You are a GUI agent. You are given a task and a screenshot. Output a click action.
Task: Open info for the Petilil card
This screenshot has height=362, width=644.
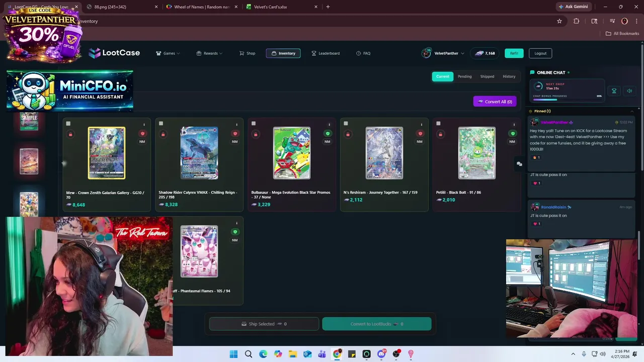pyautogui.click(x=514, y=124)
